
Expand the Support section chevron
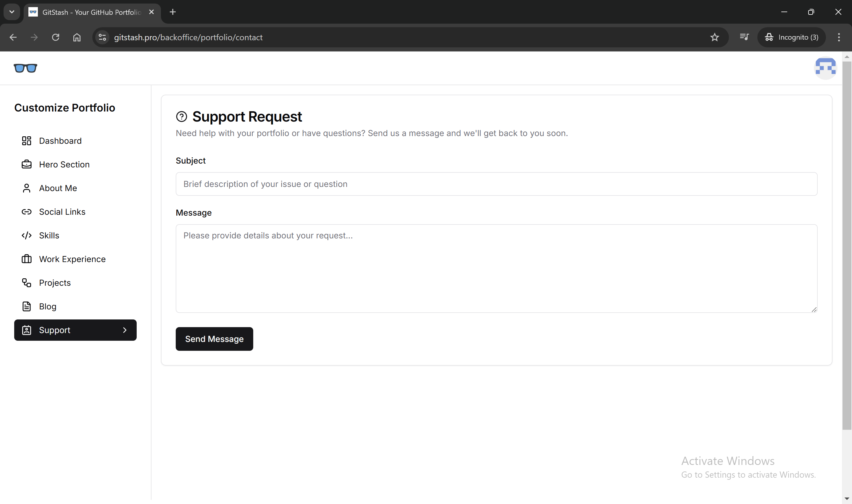(x=125, y=330)
